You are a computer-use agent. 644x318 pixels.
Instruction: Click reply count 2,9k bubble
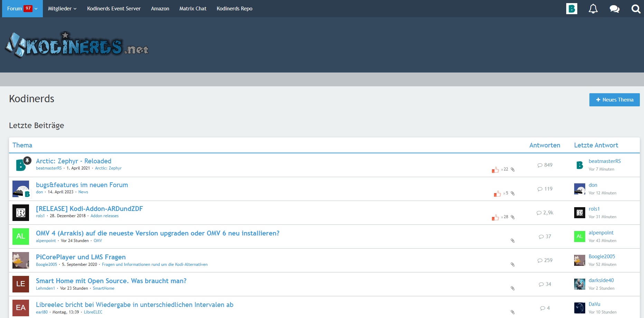[x=545, y=213]
